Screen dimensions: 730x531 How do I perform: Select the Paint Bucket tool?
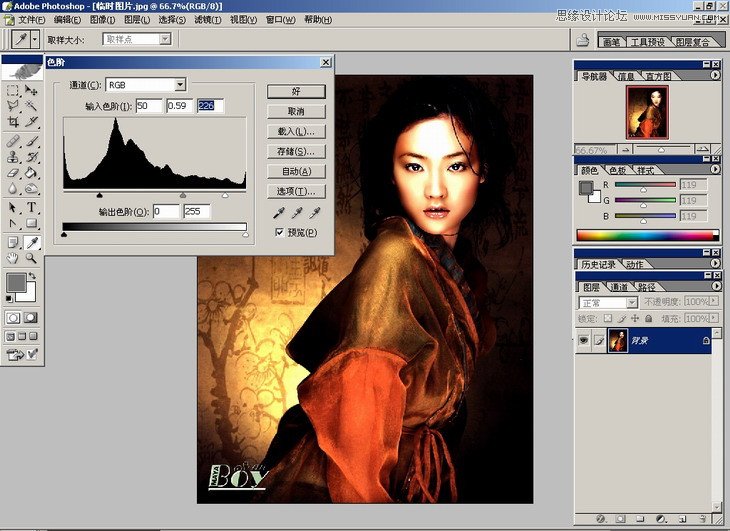[x=31, y=173]
